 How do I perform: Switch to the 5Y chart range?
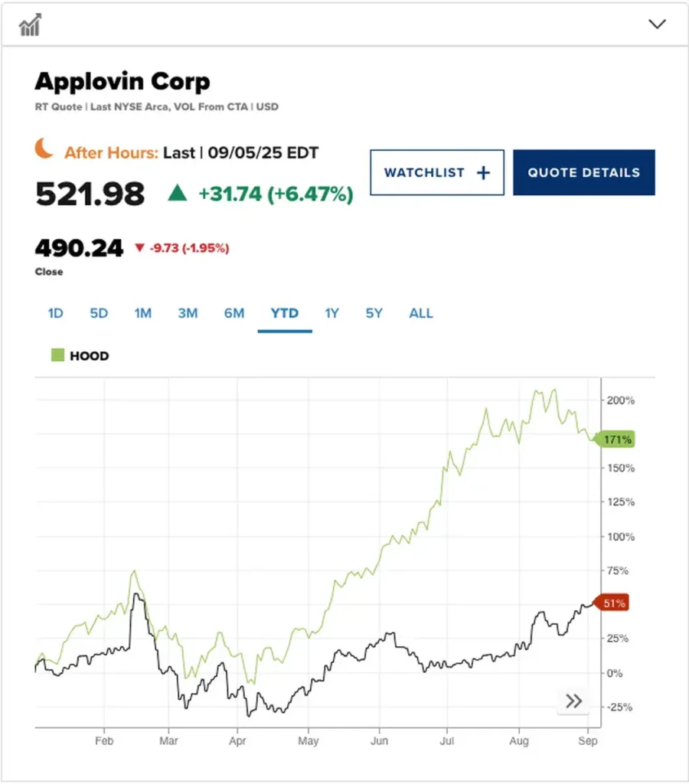[374, 313]
